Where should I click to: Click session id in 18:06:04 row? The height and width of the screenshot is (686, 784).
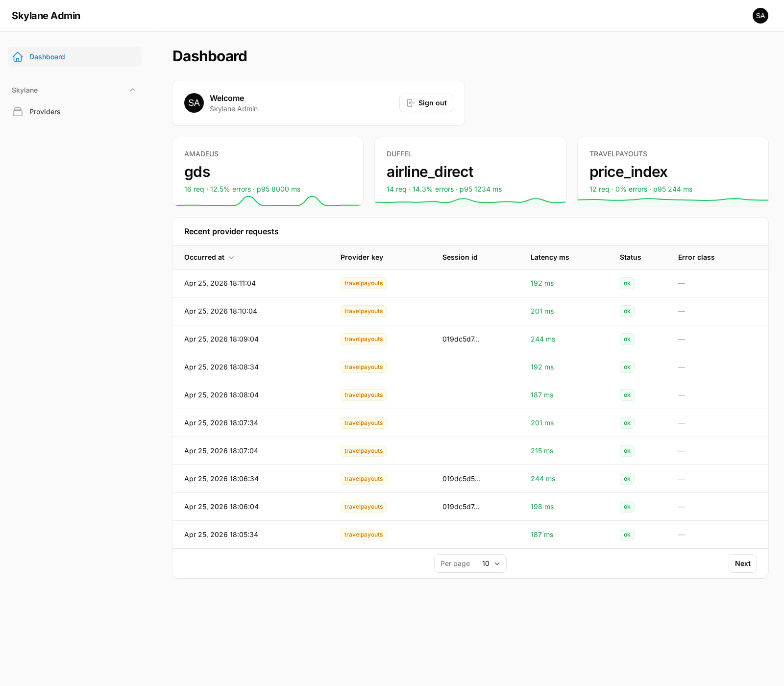pos(461,507)
